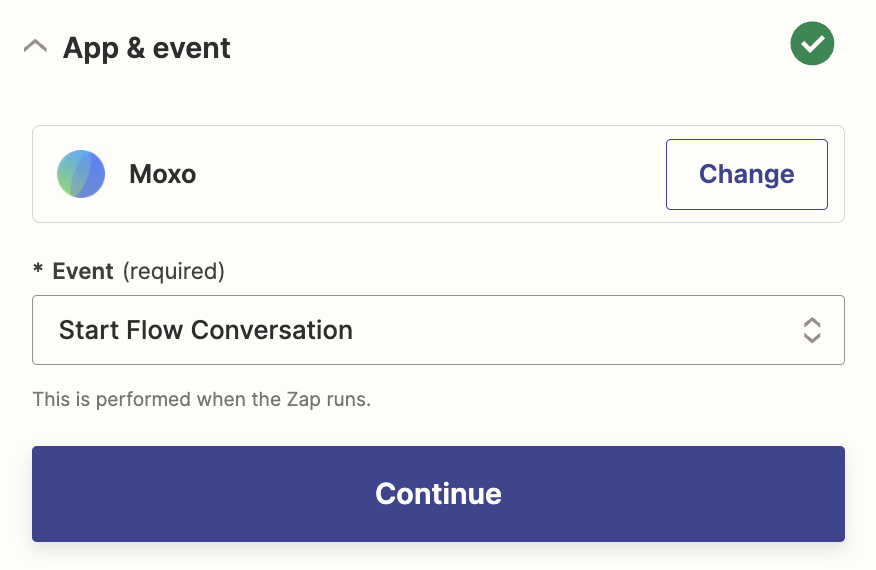The image size is (876, 570).
Task: Click the Moxo app logo
Action: 81,174
